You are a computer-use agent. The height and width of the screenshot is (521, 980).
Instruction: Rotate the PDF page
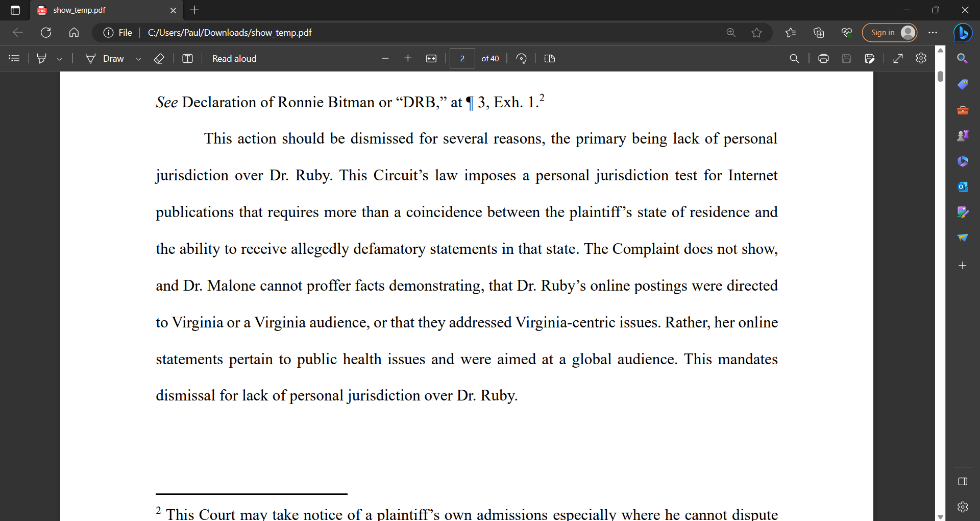[x=521, y=58]
